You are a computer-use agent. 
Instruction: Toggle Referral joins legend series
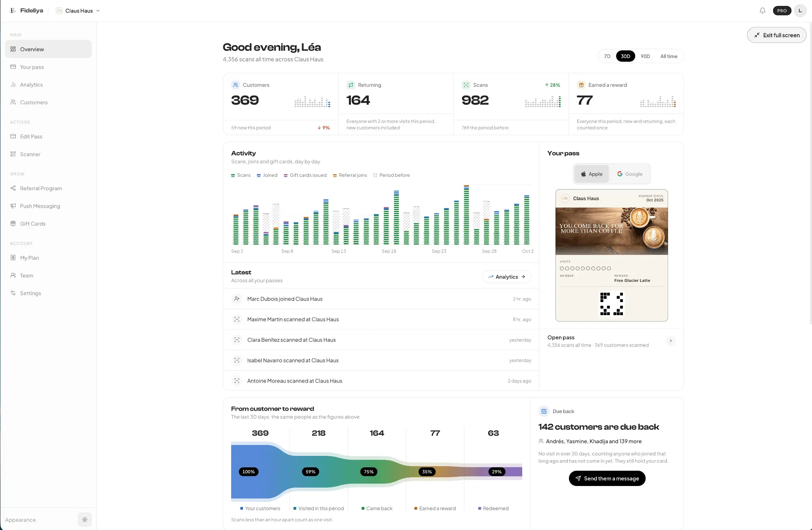point(350,175)
